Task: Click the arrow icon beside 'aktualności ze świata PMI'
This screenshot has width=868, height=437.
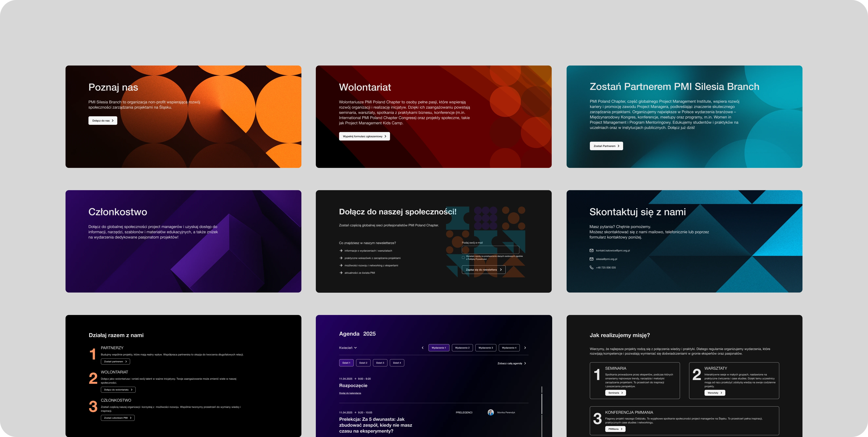Action: [x=341, y=273]
